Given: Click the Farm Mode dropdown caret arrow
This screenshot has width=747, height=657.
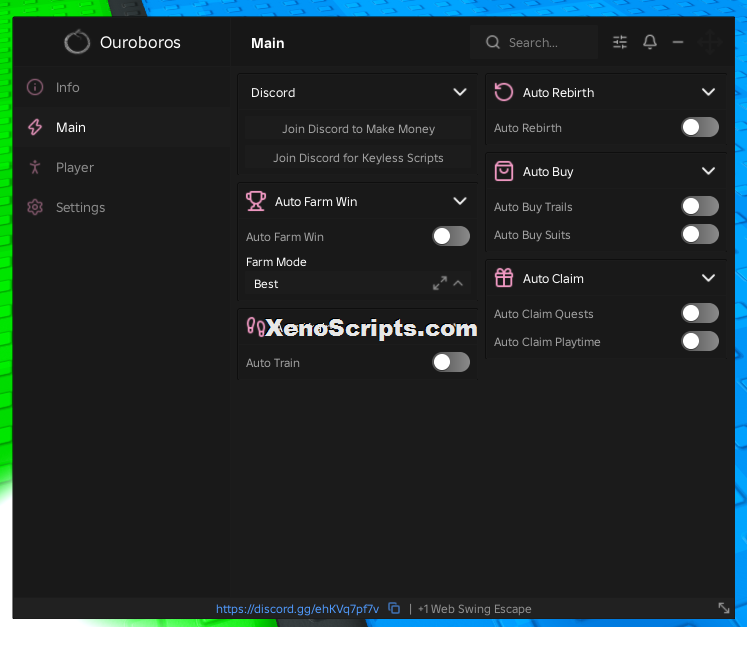Looking at the screenshot, I should [458, 283].
